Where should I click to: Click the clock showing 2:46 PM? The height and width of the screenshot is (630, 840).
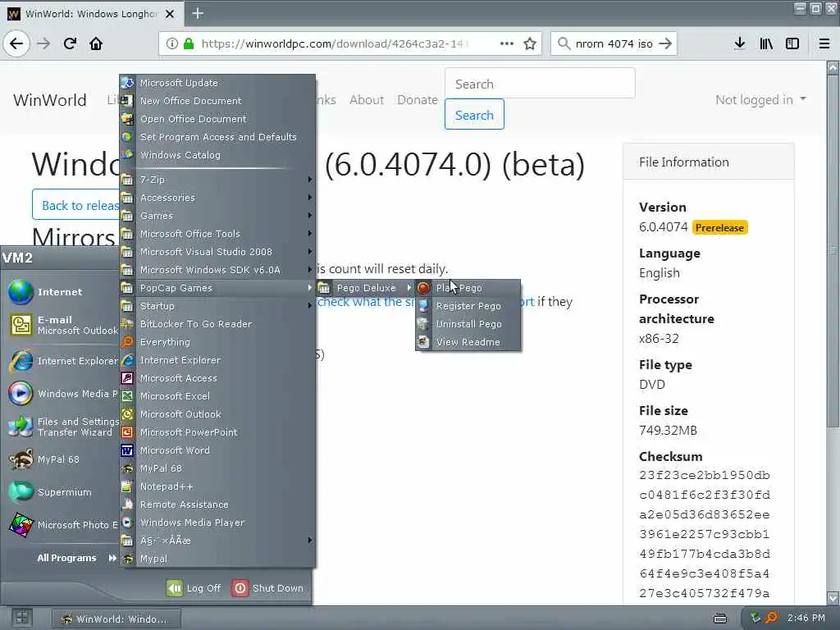coord(806,618)
